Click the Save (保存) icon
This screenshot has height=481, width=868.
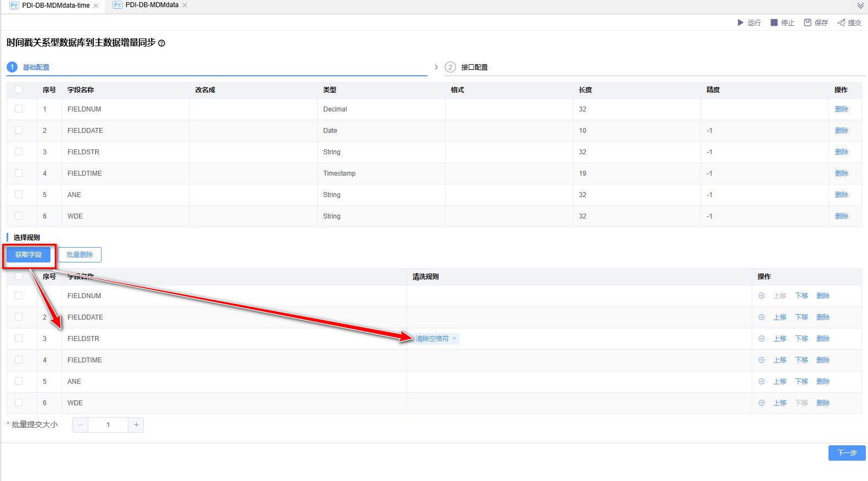click(x=808, y=23)
